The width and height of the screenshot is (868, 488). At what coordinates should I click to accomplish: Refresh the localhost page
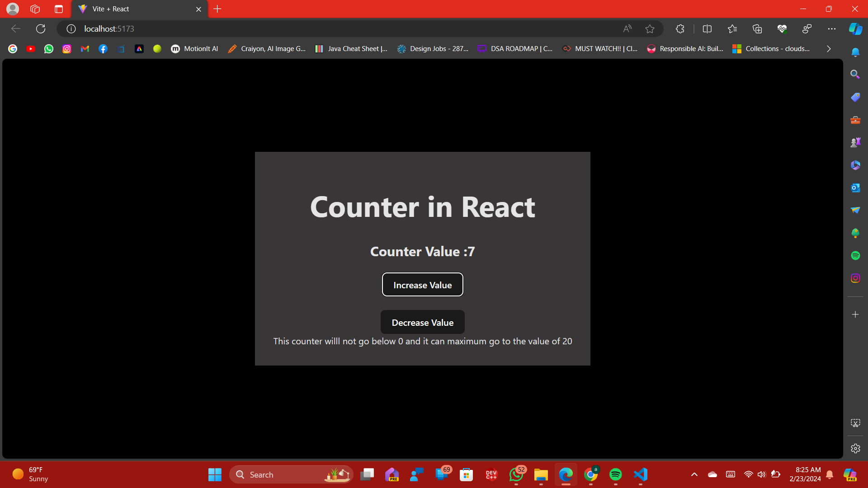point(41,29)
